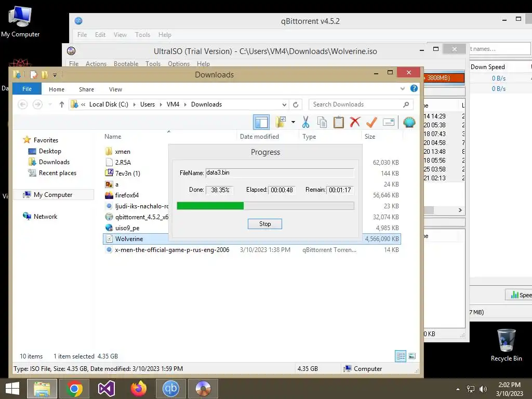
Task: Toggle the preview pane toolbar icon
Action: pyautogui.click(x=261, y=122)
